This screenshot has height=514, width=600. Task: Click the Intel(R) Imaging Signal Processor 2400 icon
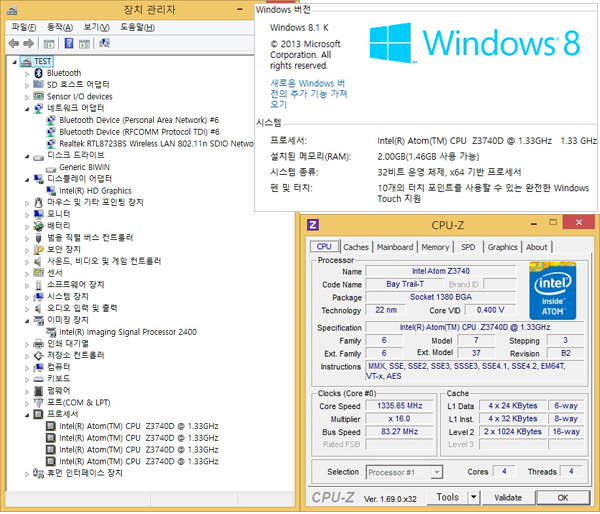[51, 332]
